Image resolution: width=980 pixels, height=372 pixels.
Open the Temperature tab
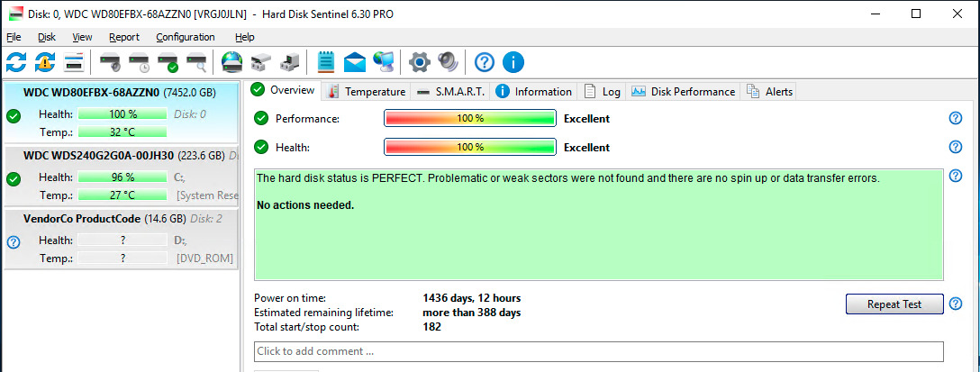pyautogui.click(x=367, y=91)
